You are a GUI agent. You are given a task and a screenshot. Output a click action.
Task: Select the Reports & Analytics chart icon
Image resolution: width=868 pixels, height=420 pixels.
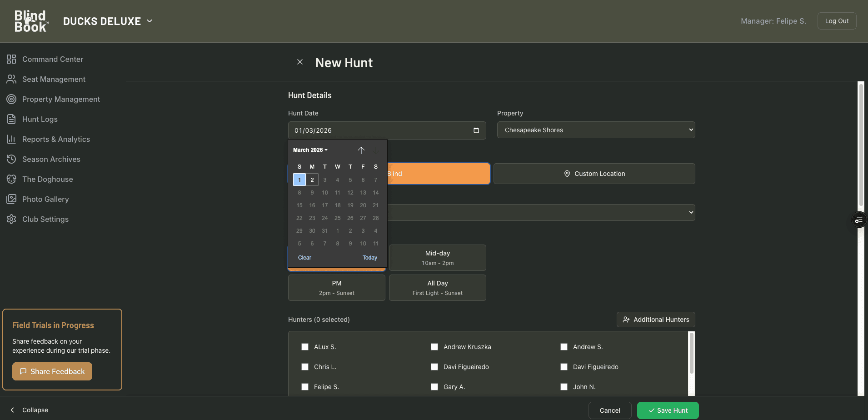point(12,139)
